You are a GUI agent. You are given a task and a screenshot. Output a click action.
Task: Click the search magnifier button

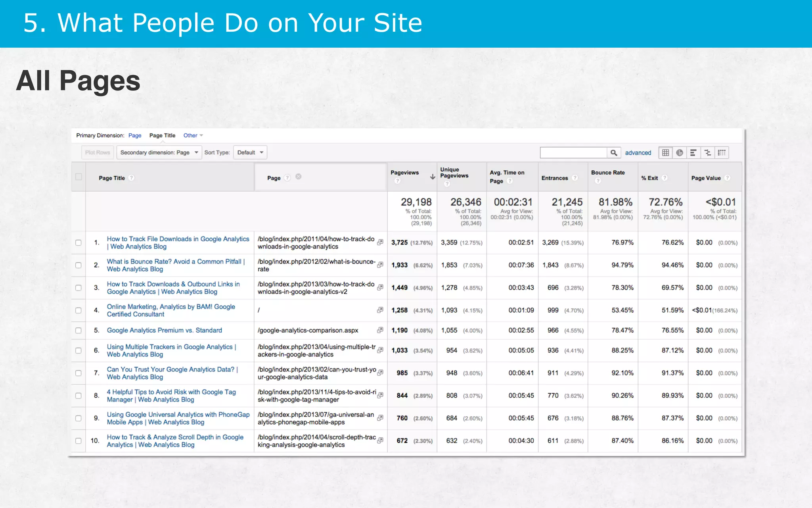click(614, 153)
